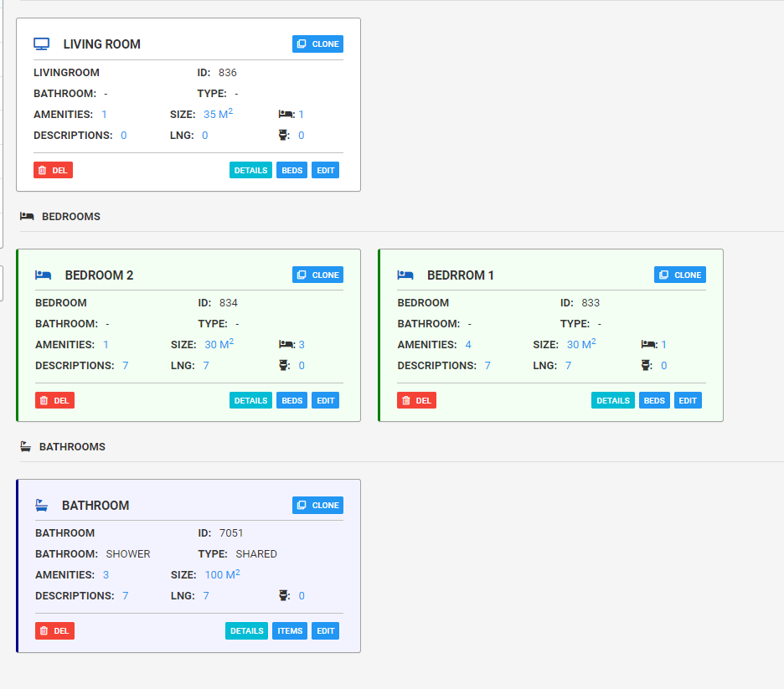Click Bedroom 2 LNG value 7

[x=206, y=366]
